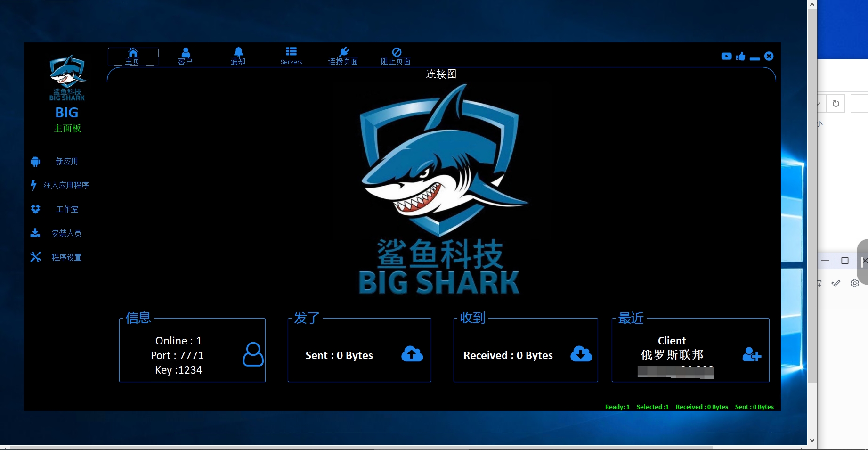868x450 pixels.
Task: Click the 主面板 label in sidebar
Action: coord(67,128)
